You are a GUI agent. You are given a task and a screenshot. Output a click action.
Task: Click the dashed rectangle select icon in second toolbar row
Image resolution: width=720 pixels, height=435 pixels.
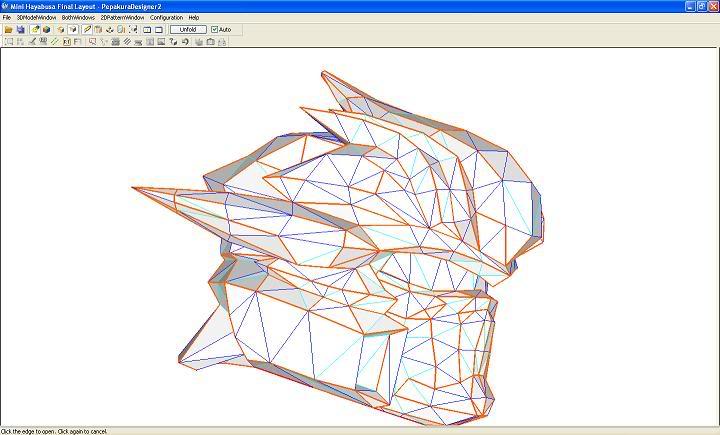(x=9, y=42)
